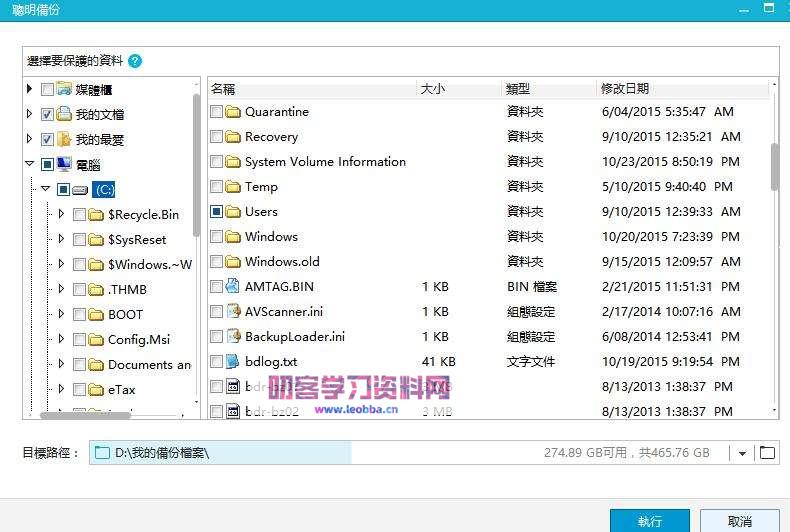
Task: Click the 執行 execute button
Action: point(649,521)
